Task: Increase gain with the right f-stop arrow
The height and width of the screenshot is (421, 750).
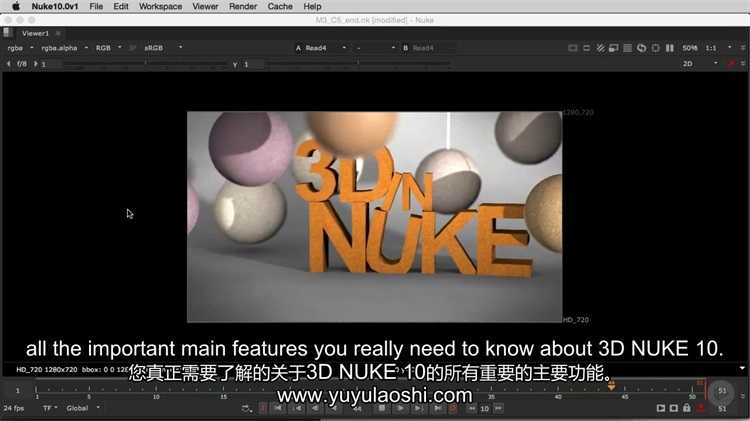Action: click(35, 64)
